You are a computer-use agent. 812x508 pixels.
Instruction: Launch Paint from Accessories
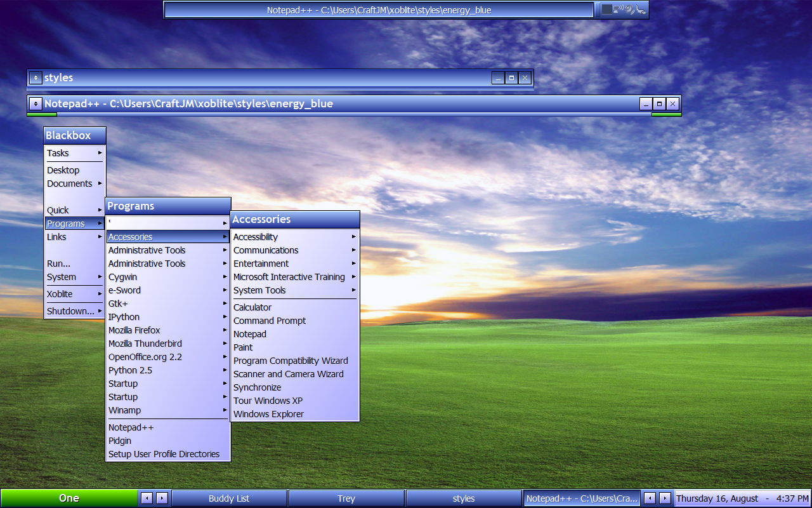[295, 347]
